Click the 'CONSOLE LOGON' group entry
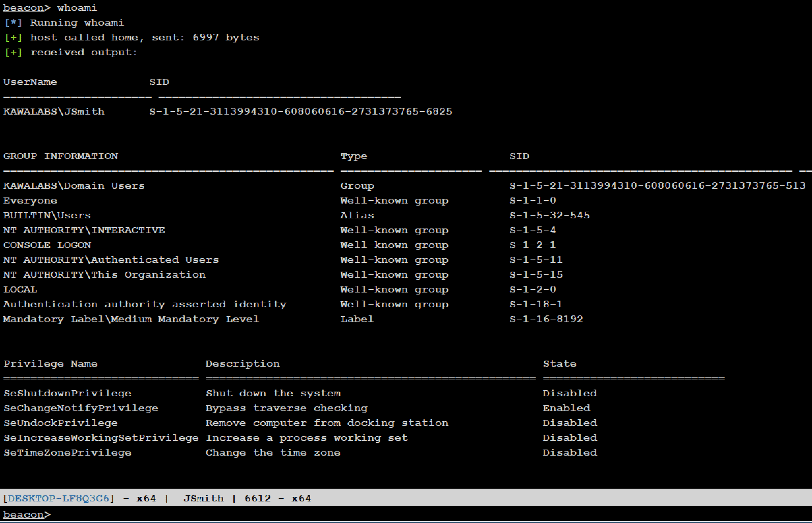This screenshot has width=812, height=523. point(47,245)
